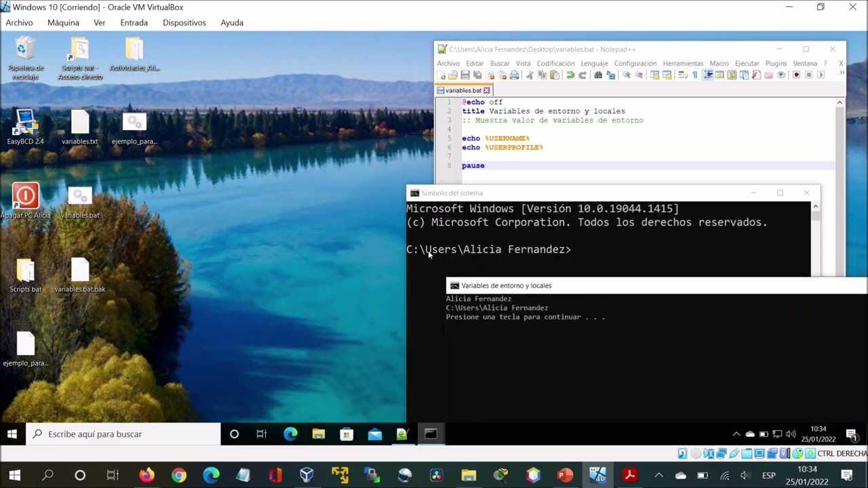Select variables.txt file on desktop
This screenshot has height=488, width=868.
(x=80, y=127)
